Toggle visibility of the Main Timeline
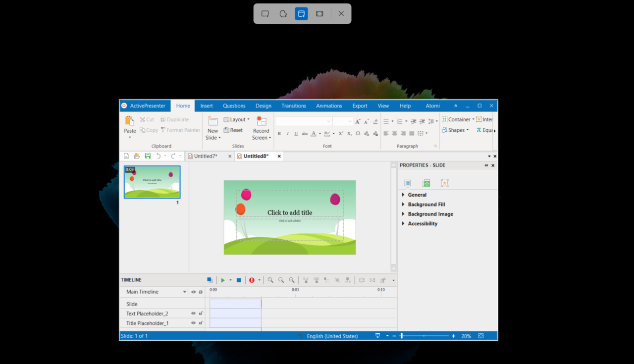Screen dimensions: 634x364 [x=193, y=292]
